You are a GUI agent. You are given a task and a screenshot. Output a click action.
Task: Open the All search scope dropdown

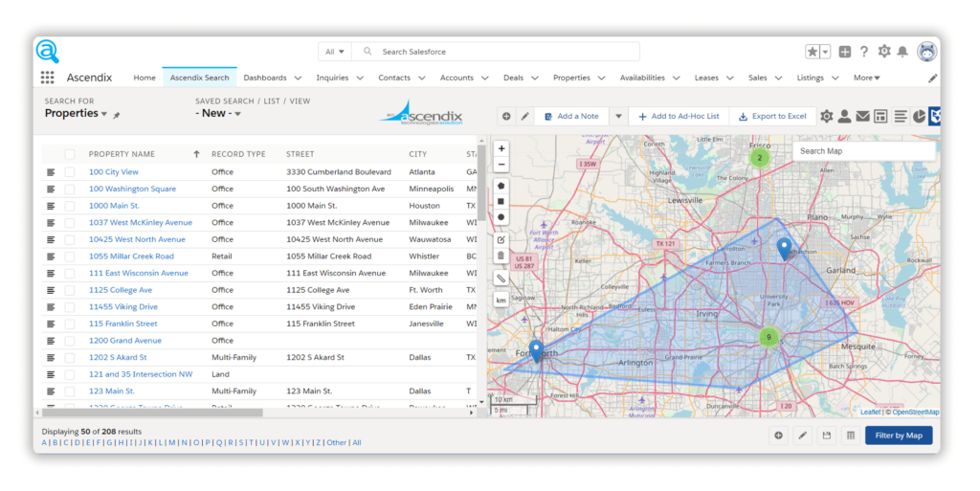[335, 52]
